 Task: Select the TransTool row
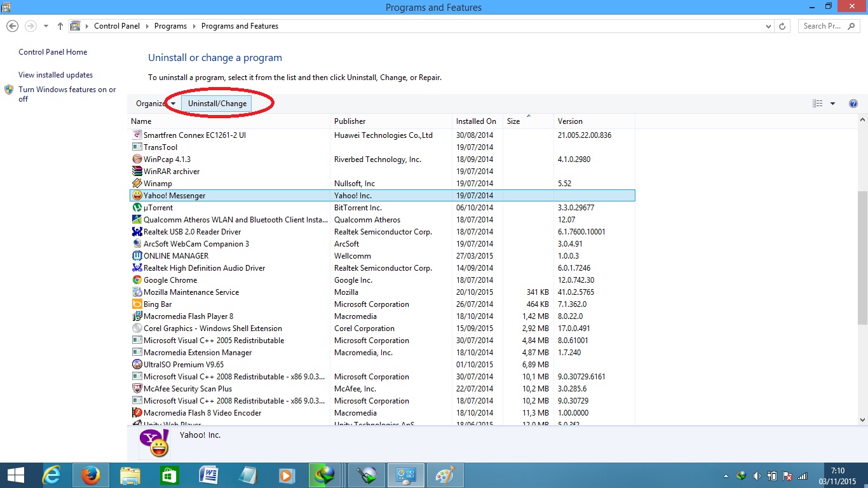382,147
